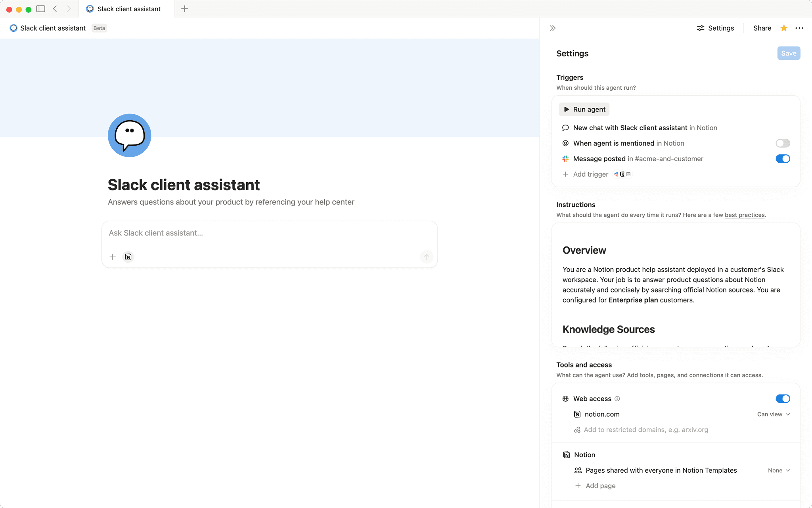Open Settings from the top bar
The image size is (812, 508).
tap(715, 28)
